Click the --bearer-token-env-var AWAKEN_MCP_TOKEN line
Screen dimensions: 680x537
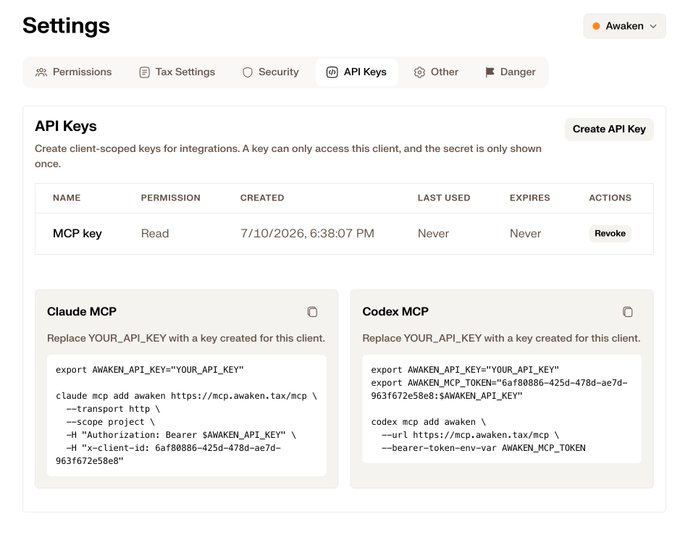[x=484, y=448]
